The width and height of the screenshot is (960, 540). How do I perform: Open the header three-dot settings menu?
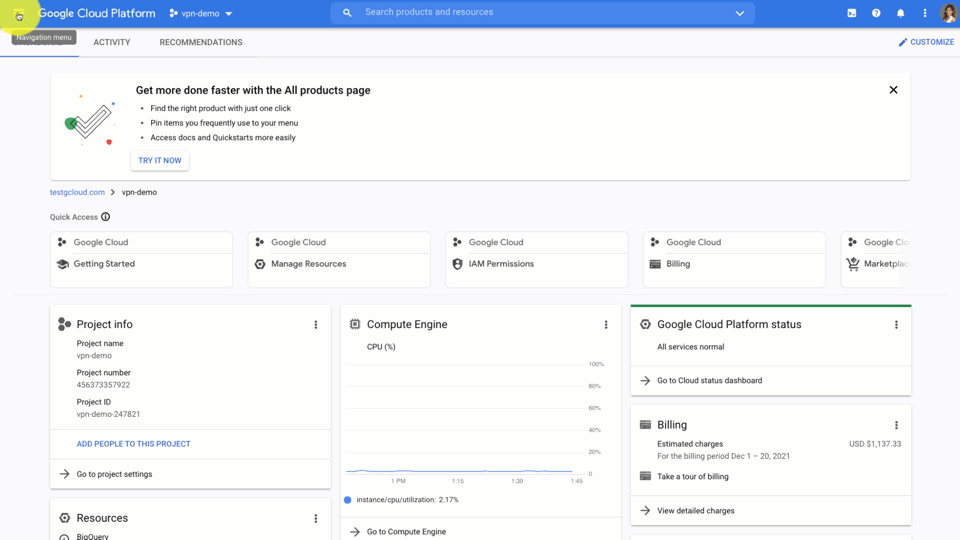(x=924, y=14)
